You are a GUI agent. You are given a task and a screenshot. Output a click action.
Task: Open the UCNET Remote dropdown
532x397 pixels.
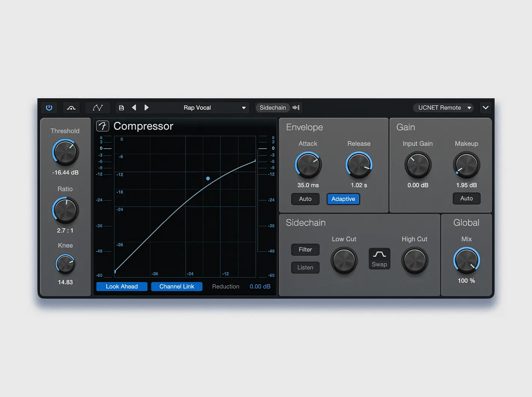[443, 108]
